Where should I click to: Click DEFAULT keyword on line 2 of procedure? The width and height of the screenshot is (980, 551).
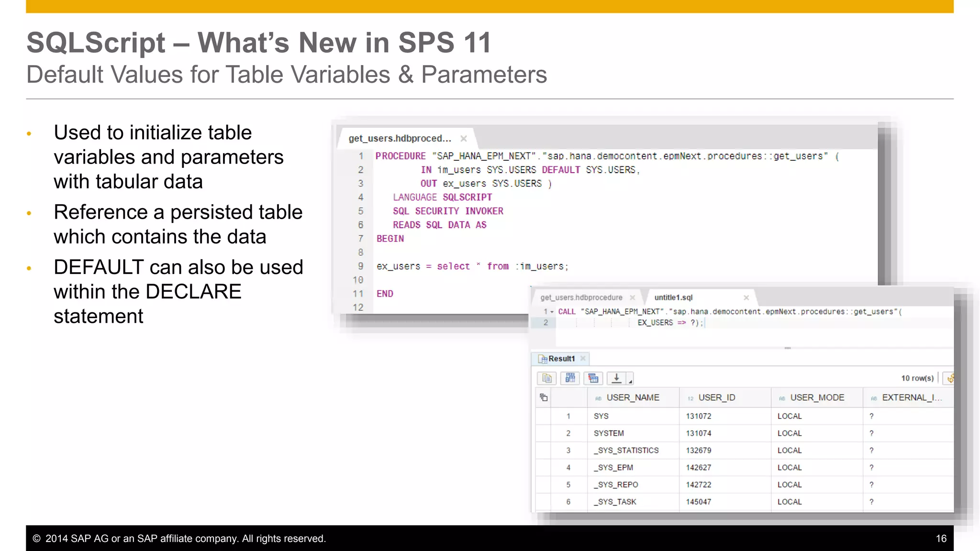tap(561, 170)
